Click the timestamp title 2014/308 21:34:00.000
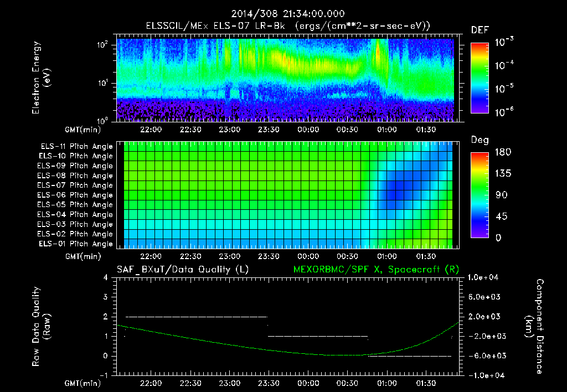This screenshot has width=567, height=392. pyautogui.click(x=288, y=14)
